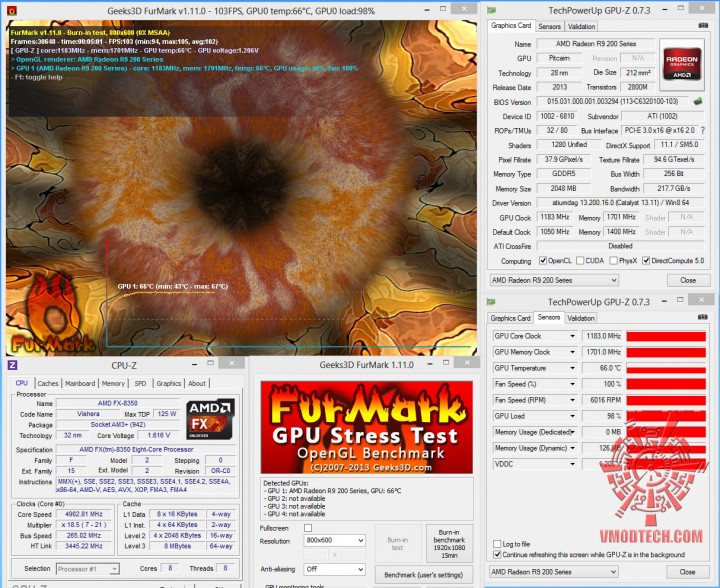Open the SPD tab in CPU-Z
This screenshot has height=588, width=720.
(x=140, y=383)
